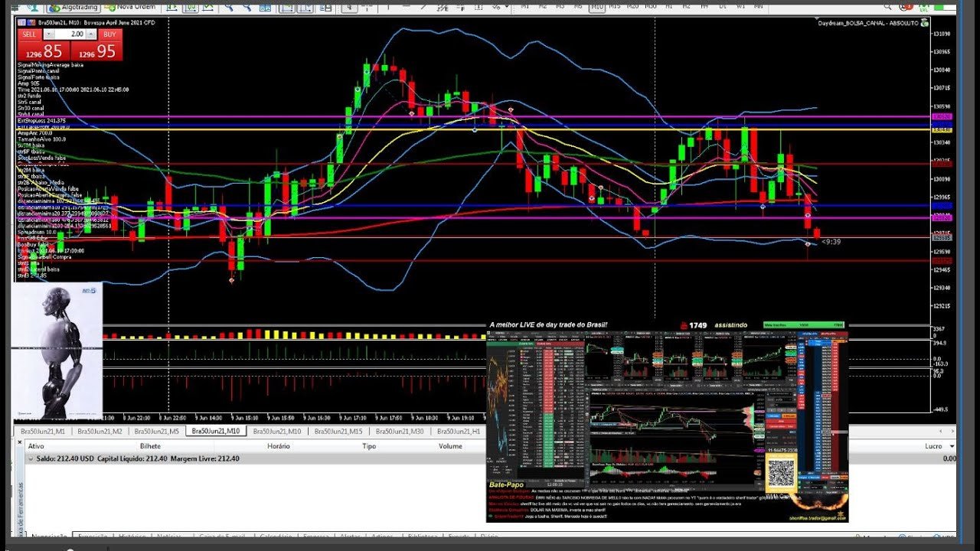Click the gray 129685 current price tag
This screenshot has height=551, width=980.
tap(942, 237)
